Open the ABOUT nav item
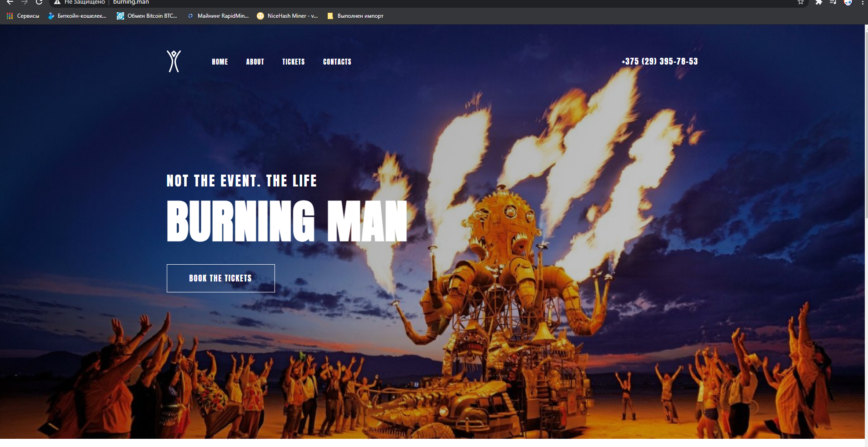Viewport: 868px width, 447px height. 255,62
